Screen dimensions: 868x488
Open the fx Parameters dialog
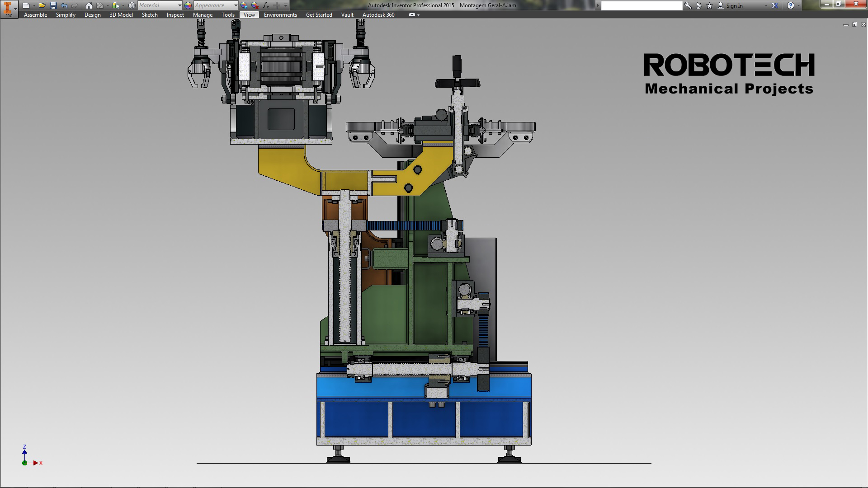tap(266, 5)
